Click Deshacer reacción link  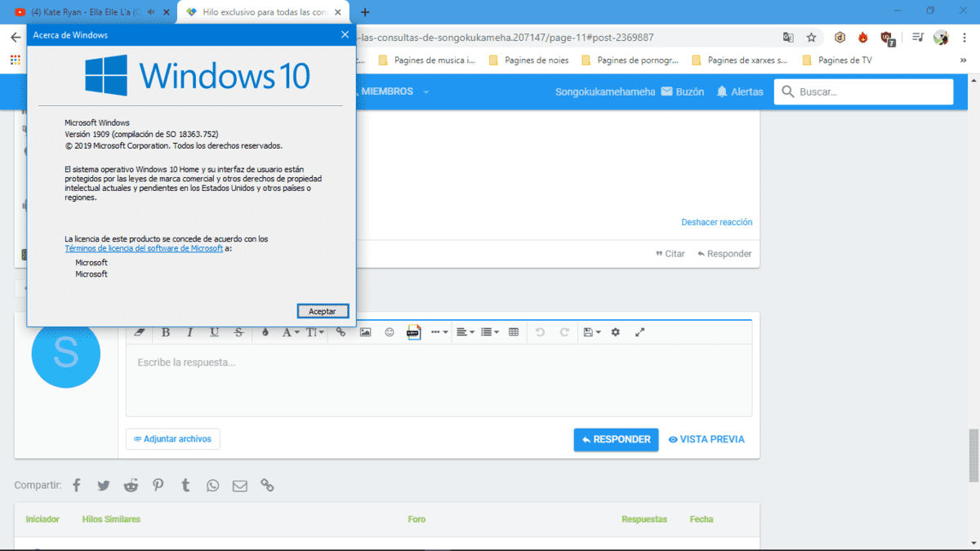point(717,222)
